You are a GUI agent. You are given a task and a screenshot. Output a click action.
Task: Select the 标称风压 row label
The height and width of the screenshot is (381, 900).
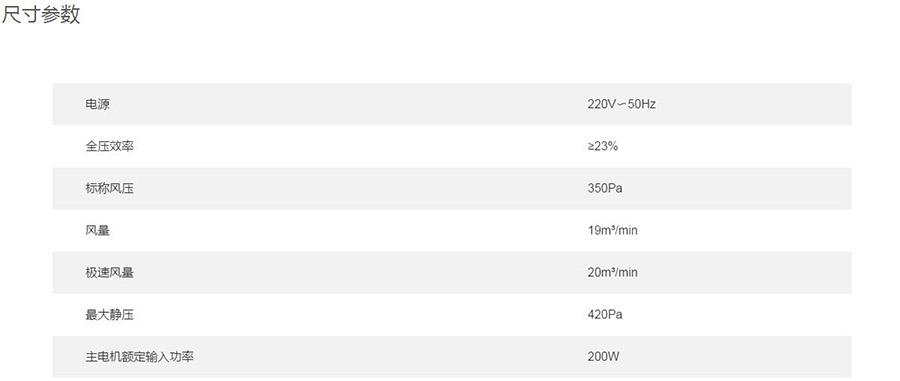click(x=109, y=188)
